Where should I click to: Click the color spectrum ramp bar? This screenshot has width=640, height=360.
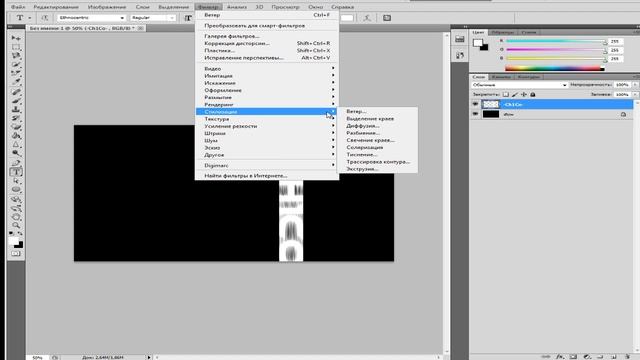coord(555,68)
